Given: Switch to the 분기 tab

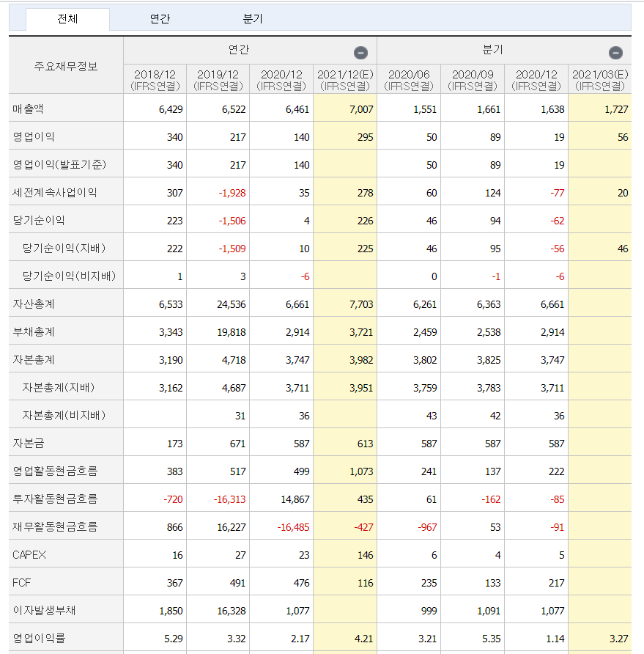Looking at the screenshot, I should coord(253,19).
